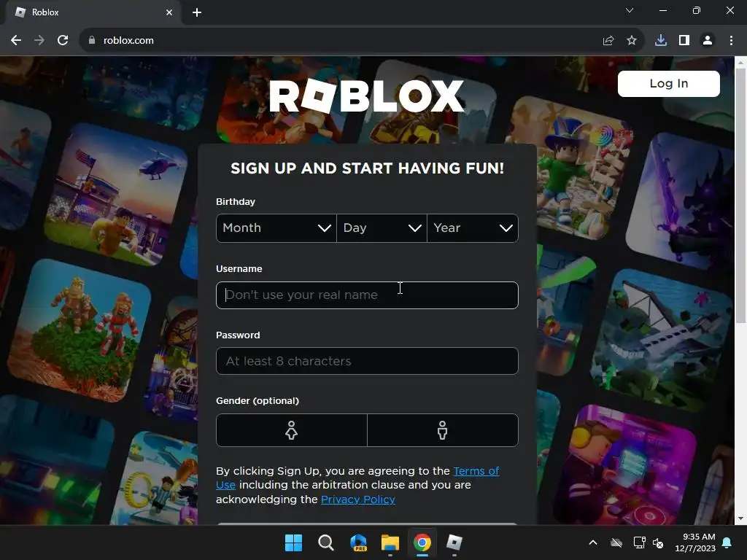The height and width of the screenshot is (560, 747).
Task: Open the Day birthday dropdown
Action: tap(382, 228)
